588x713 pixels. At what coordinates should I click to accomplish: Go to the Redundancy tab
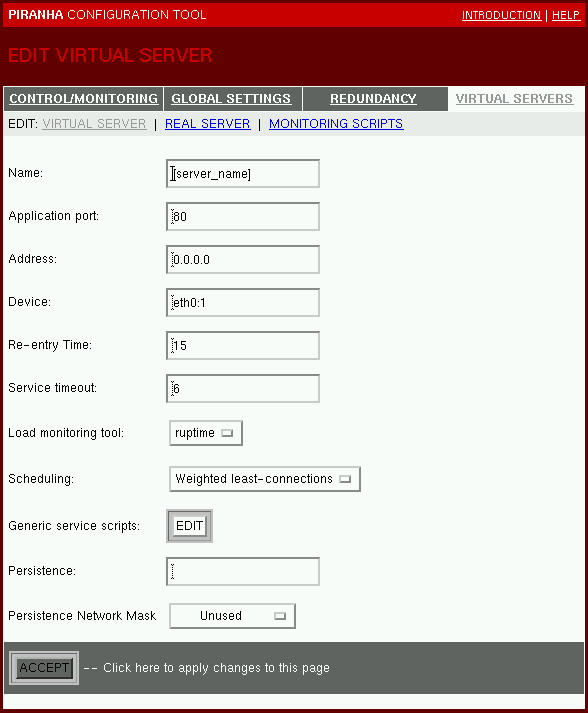tap(373, 99)
